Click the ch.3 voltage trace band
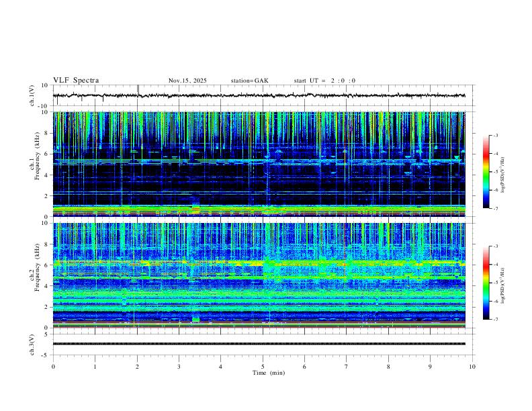This screenshot has height=411, width=532. (259, 344)
